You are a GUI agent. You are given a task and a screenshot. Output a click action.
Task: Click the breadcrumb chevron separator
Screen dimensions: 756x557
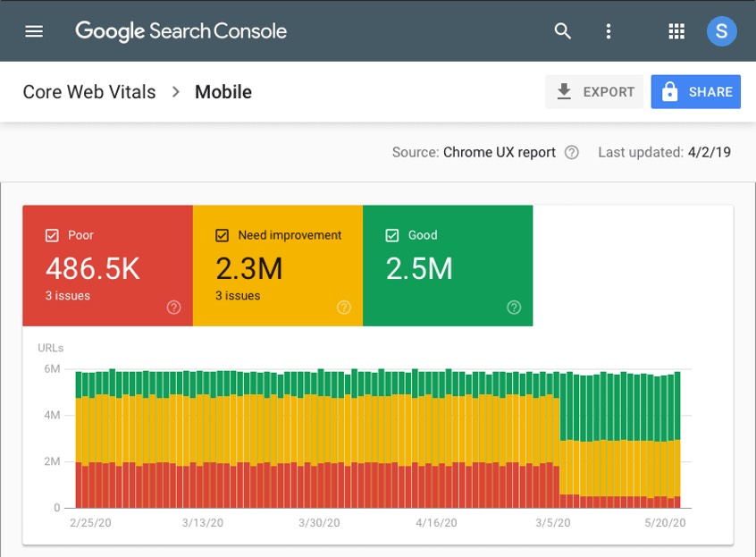(176, 91)
